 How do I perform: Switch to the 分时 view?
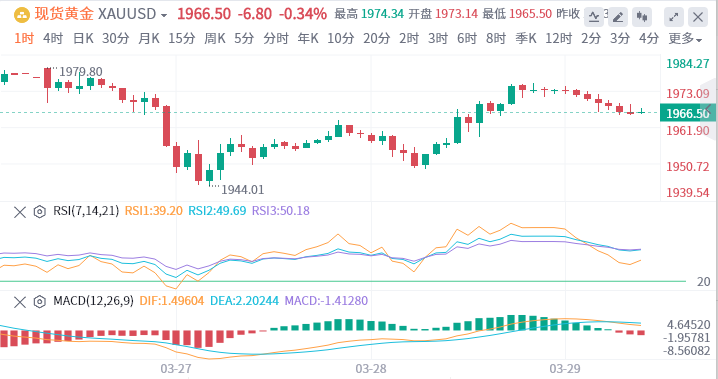point(276,39)
